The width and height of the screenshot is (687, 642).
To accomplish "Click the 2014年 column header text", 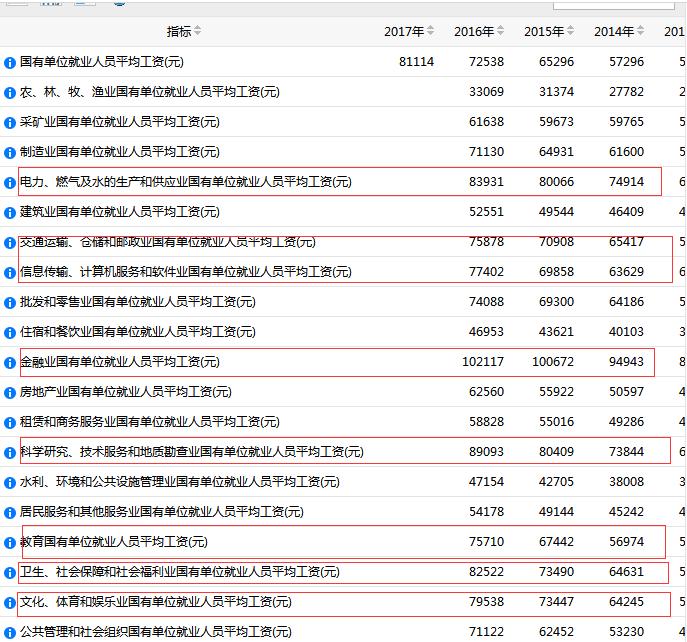I will pyautogui.click(x=615, y=32).
